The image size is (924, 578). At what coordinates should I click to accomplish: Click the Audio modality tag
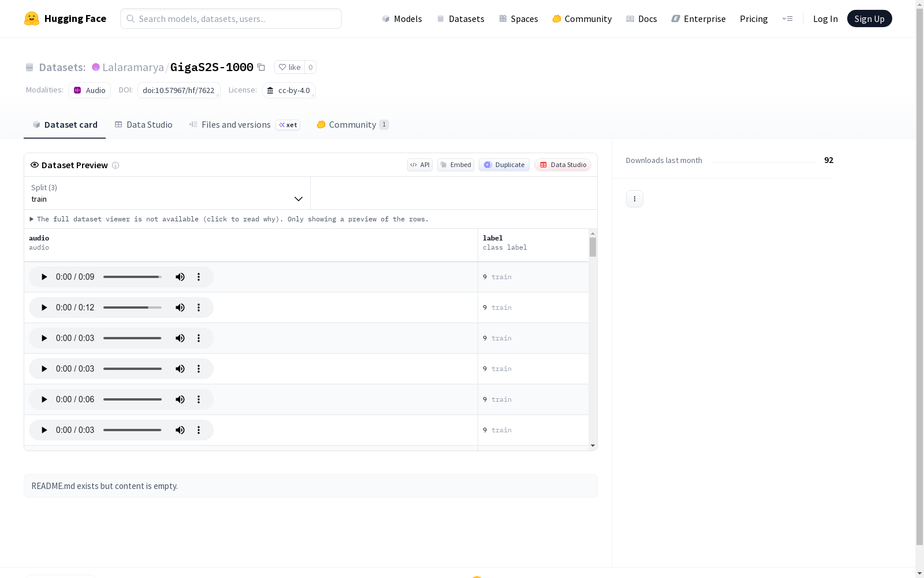pos(90,90)
